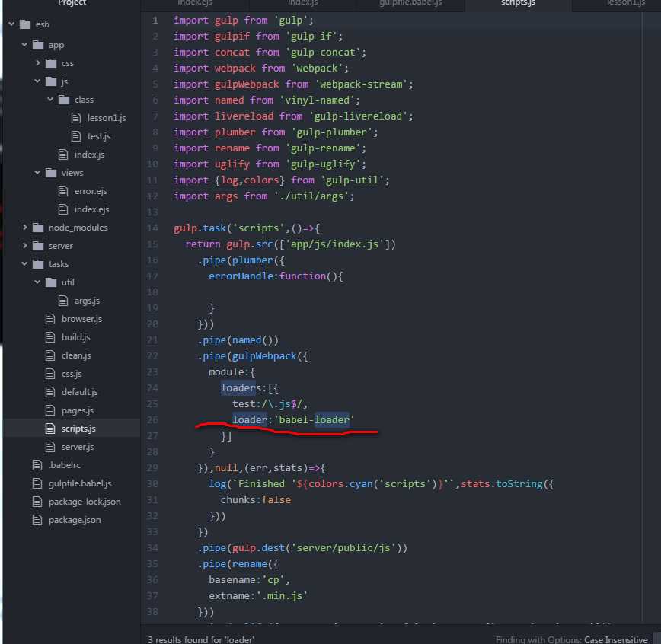
Task: Switch to the gulpfile.babel.js tab
Action: (410, 3)
